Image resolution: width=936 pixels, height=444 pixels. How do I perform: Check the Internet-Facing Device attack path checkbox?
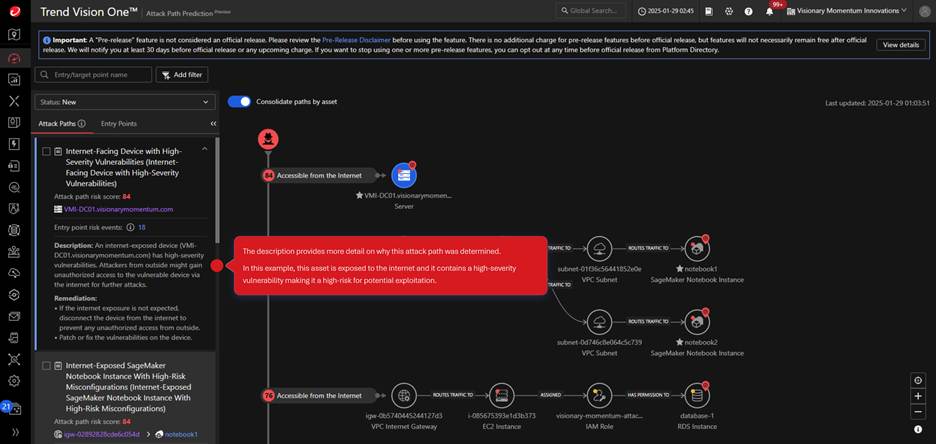point(47,152)
